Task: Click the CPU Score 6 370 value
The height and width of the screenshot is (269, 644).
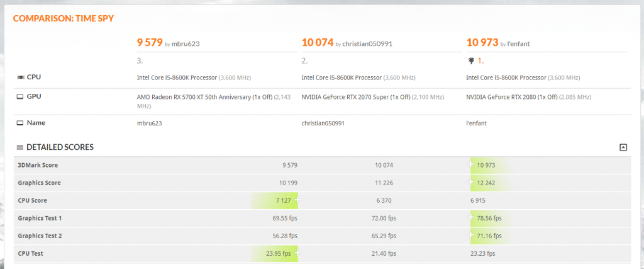Action: pos(384,201)
